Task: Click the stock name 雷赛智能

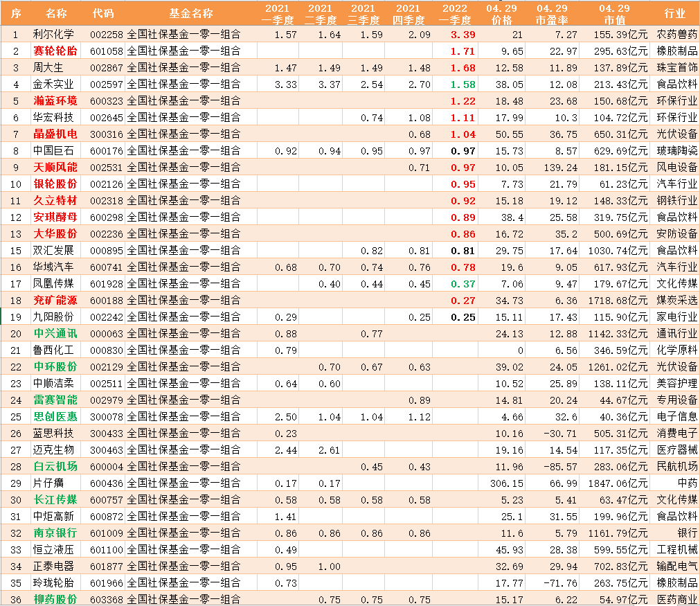Action: (x=55, y=400)
